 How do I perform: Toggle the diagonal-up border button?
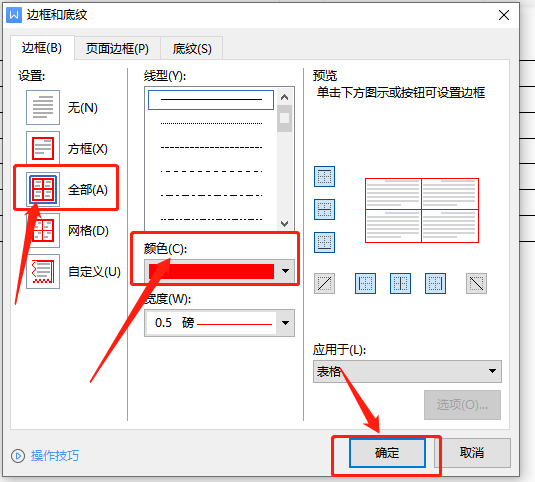point(324,283)
